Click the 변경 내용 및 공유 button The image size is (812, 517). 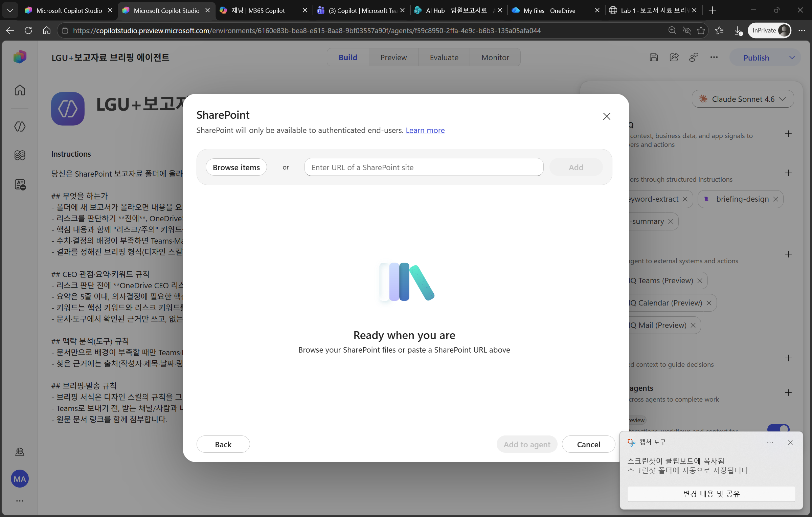pyautogui.click(x=711, y=494)
